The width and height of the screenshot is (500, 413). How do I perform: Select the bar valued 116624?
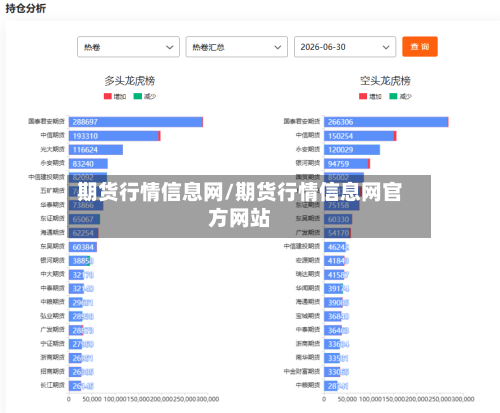tap(96, 150)
